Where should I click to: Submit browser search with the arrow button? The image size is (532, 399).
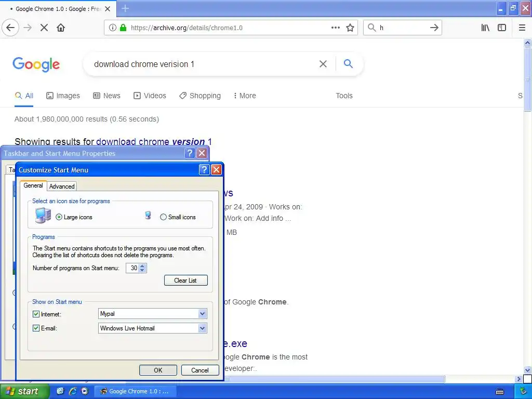coord(434,28)
